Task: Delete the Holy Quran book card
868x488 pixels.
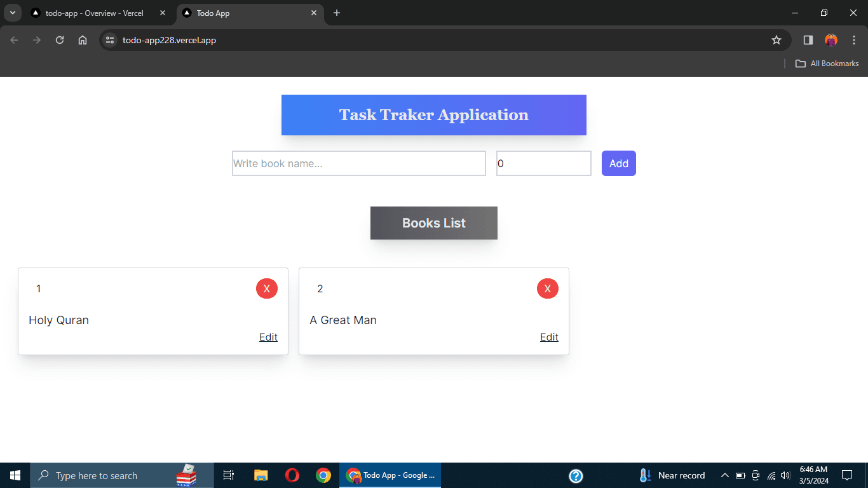Action: (x=266, y=288)
